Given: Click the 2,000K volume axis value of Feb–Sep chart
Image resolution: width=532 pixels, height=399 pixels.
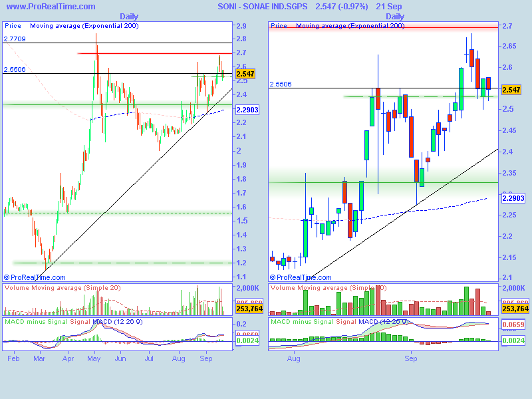Looking at the screenshot, I should (x=247, y=288).
